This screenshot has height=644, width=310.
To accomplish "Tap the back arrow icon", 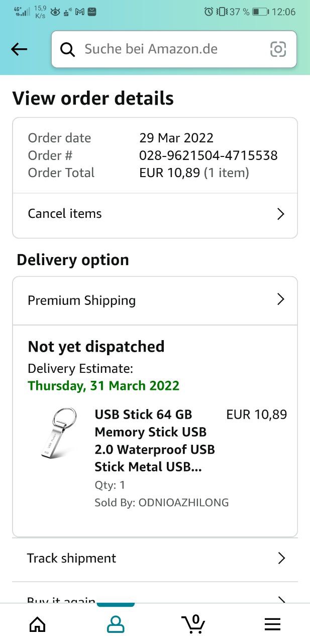I will click(x=19, y=49).
